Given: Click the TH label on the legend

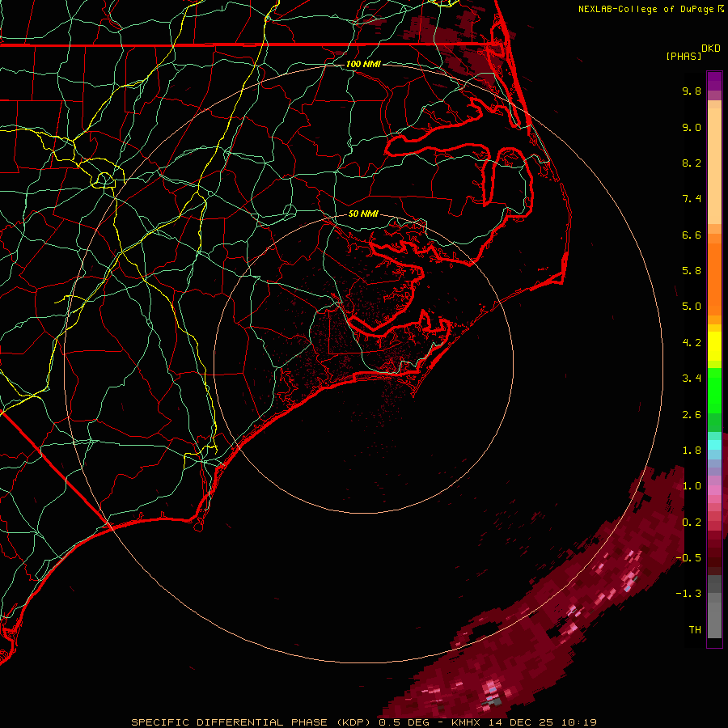Looking at the screenshot, I should click(x=695, y=630).
